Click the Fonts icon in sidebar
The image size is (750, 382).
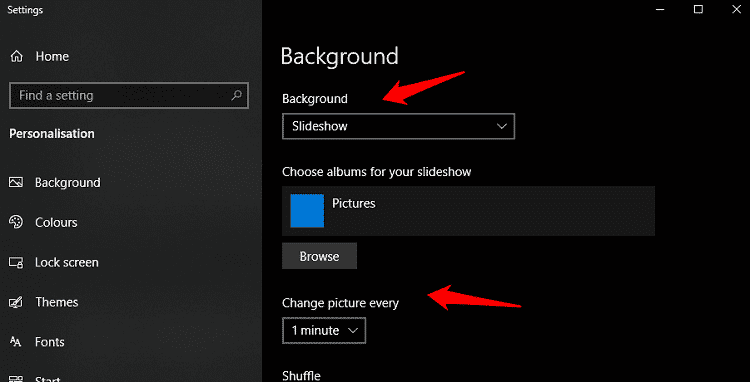pos(16,342)
